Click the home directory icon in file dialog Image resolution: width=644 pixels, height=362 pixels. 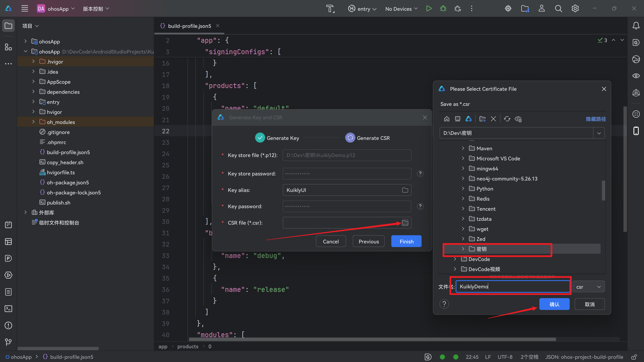point(446,119)
